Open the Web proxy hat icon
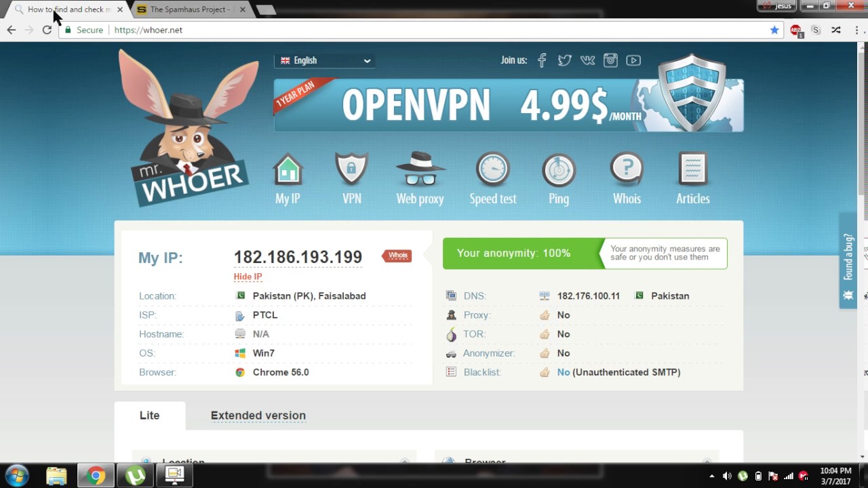This screenshot has width=868, height=488. 420,169
